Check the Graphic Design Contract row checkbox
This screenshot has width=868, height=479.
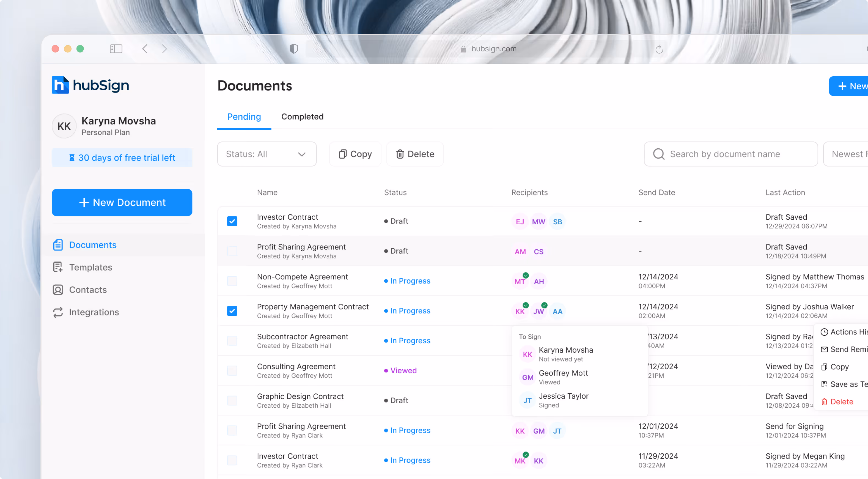tap(232, 400)
